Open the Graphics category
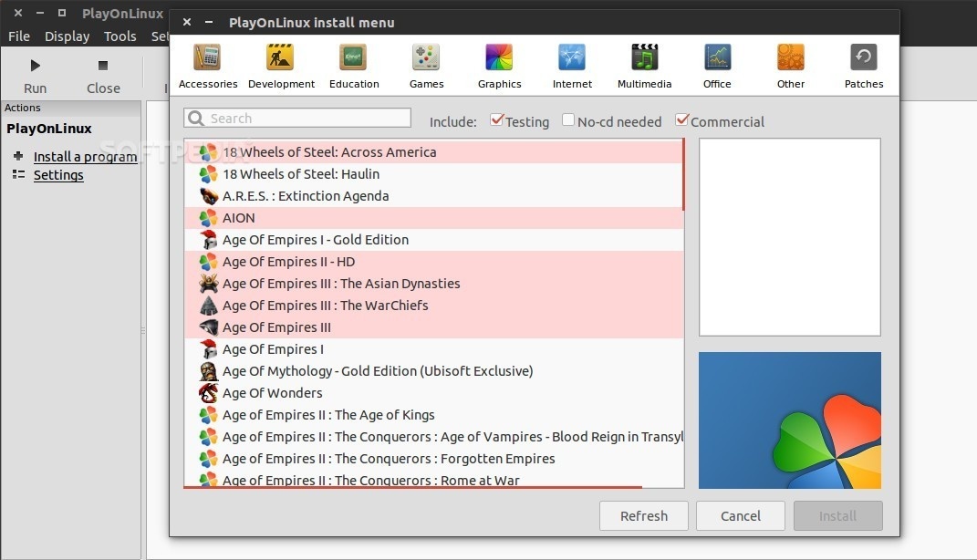The height and width of the screenshot is (560, 977). tap(499, 66)
